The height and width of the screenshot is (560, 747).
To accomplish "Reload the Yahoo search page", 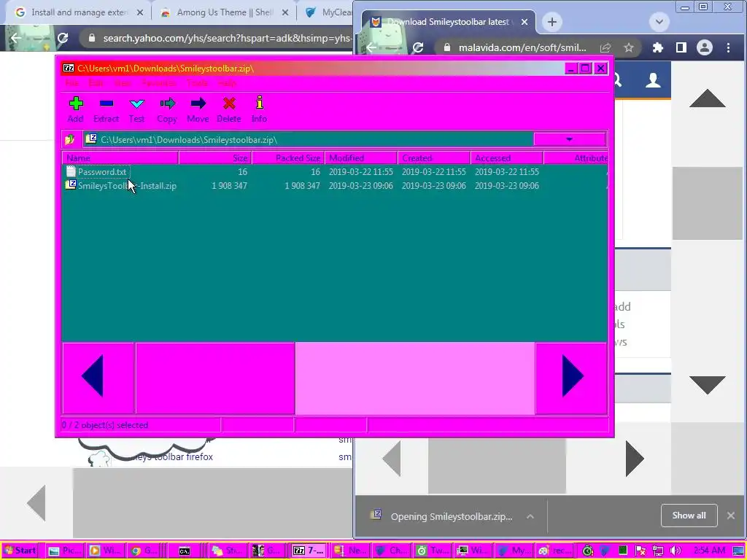I will (x=63, y=38).
